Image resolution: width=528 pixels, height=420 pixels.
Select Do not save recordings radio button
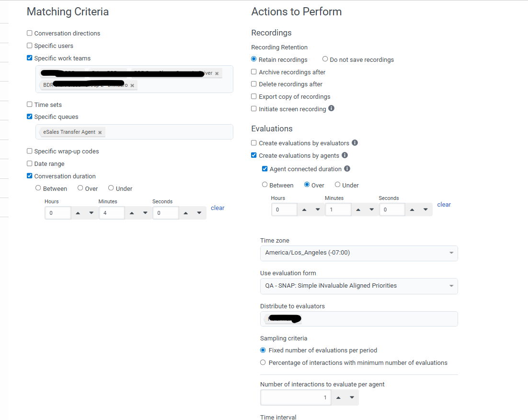pos(325,59)
